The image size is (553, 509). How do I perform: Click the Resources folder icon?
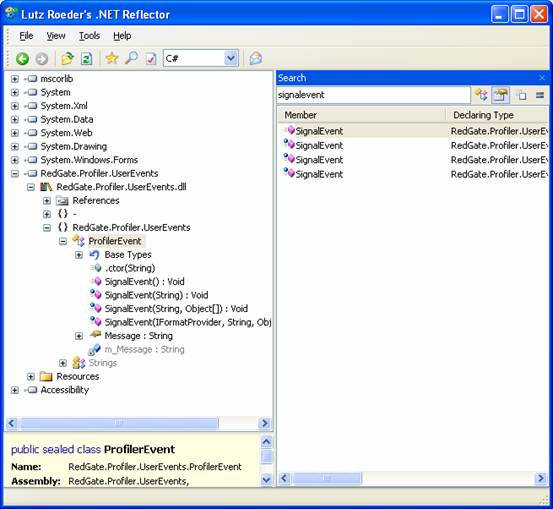tap(46, 376)
